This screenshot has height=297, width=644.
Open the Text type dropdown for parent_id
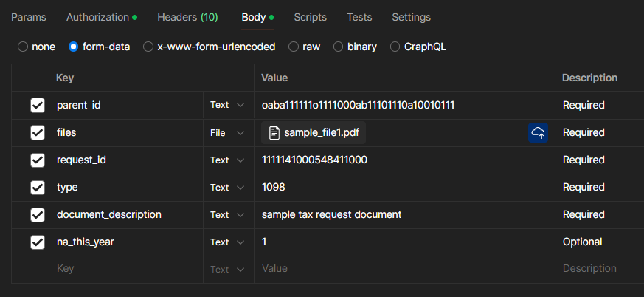(x=227, y=106)
